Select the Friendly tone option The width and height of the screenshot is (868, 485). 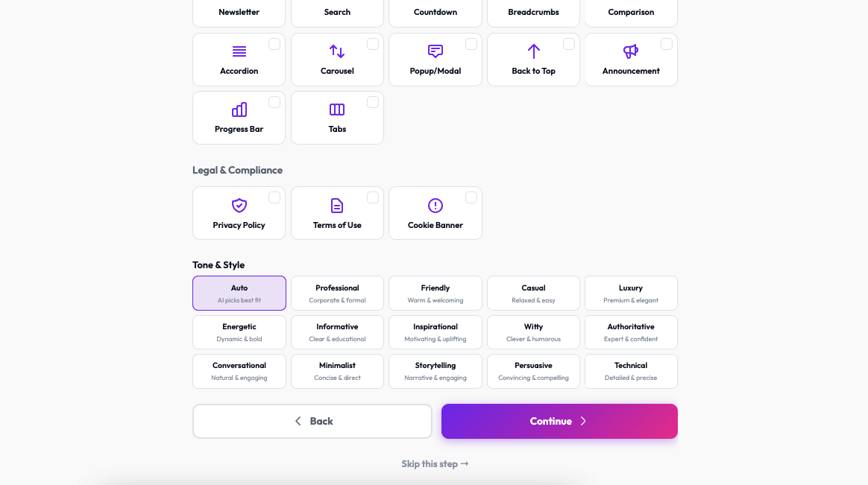tap(435, 293)
